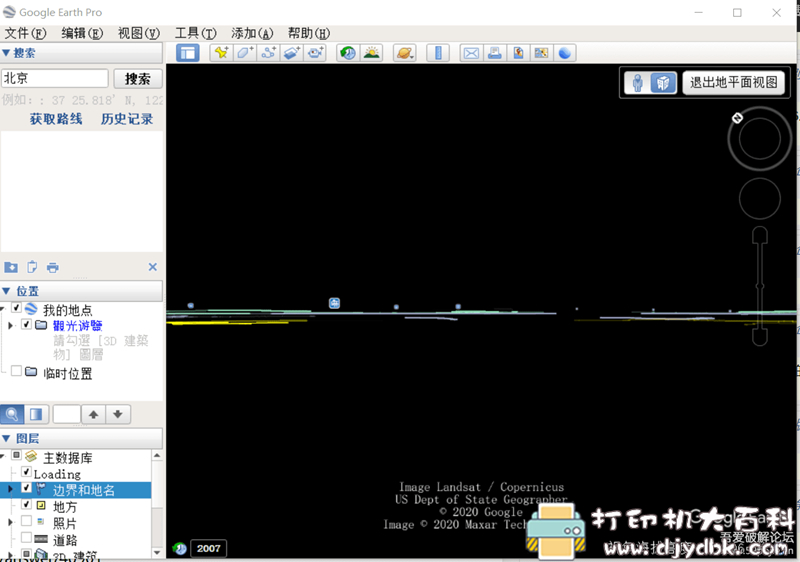Toggle the 觀光游覽 checkbox

(x=27, y=324)
